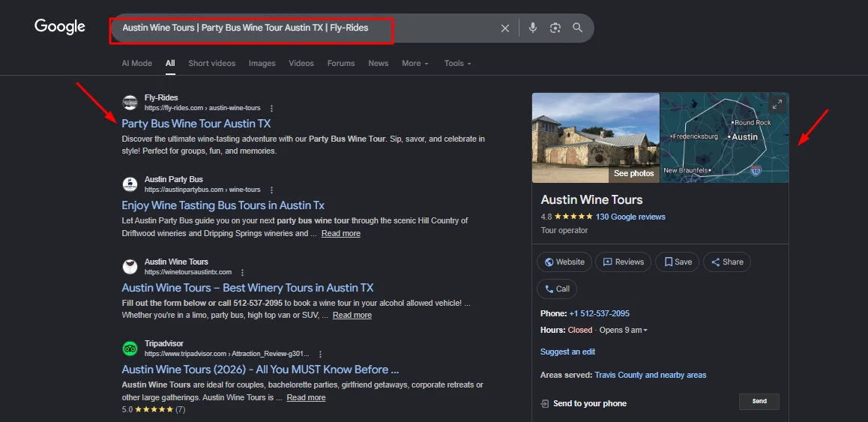The height and width of the screenshot is (422, 868).
Task: Open the News results tab
Action: coord(378,64)
